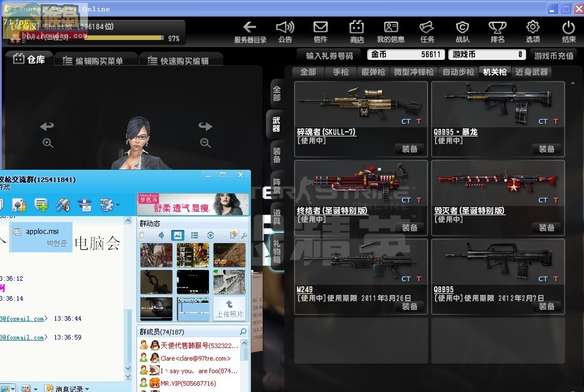Select the 近身武器 melee tab
Image resolution: width=584 pixels, height=392 pixels.
pos(531,72)
